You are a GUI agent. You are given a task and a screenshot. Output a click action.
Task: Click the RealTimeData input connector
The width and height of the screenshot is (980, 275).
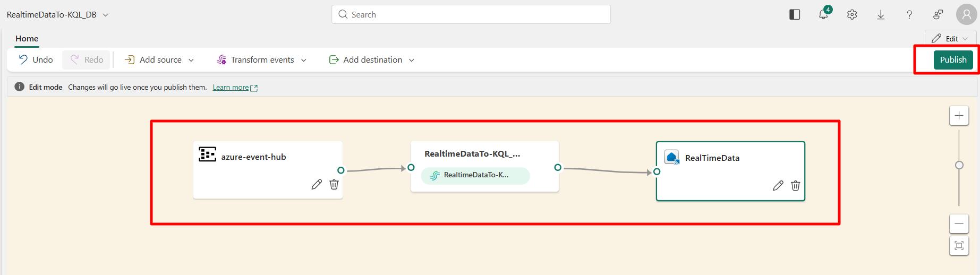coord(657,171)
